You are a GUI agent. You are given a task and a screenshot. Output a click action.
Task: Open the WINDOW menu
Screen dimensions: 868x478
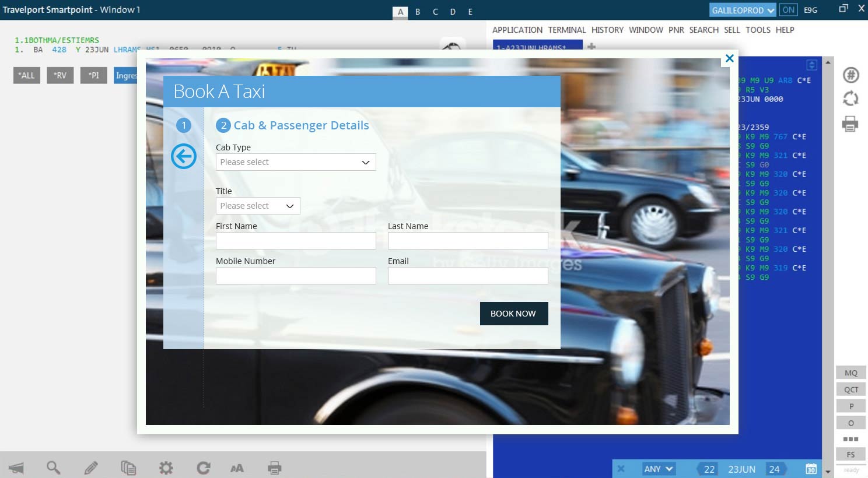click(646, 30)
